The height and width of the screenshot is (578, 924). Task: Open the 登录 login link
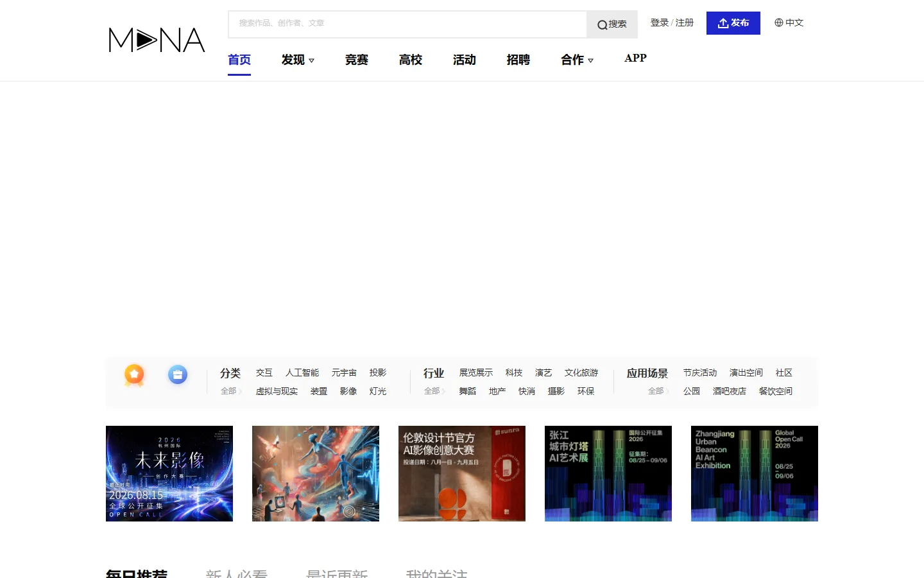tap(660, 22)
